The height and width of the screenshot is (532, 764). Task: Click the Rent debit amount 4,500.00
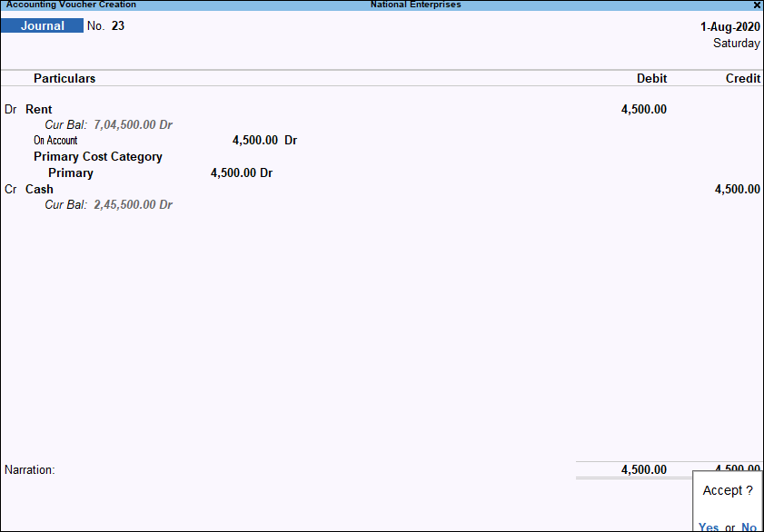pos(644,109)
